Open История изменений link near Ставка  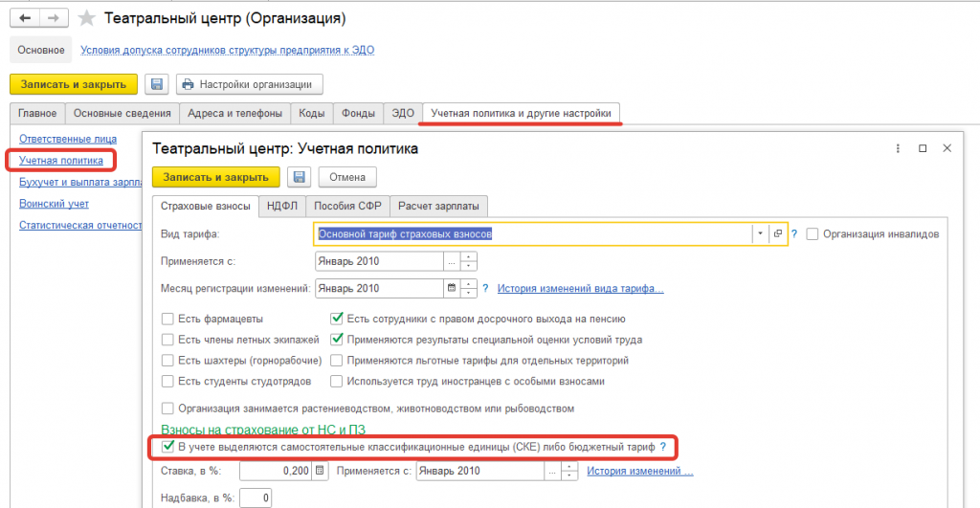click(640, 471)
